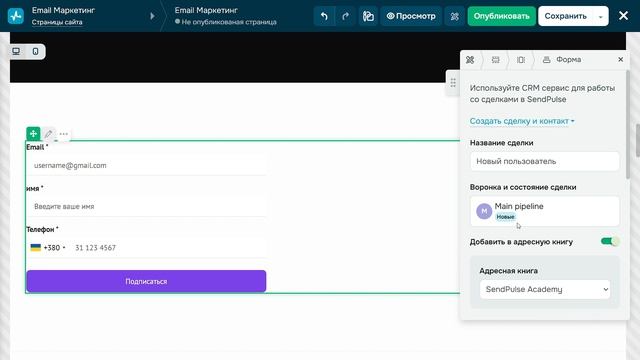Viewport: 640px width, 360px height.
Task: Click the Название сделки input field
Action: [544, 161]
